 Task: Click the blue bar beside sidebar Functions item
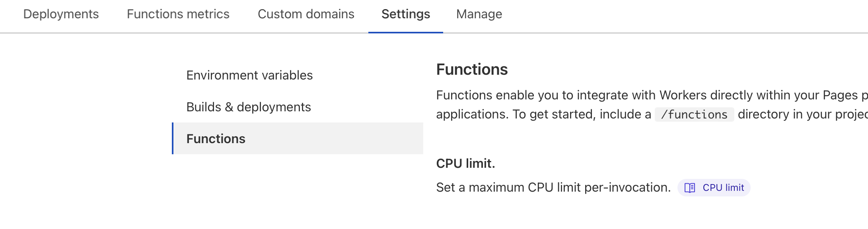173,138
